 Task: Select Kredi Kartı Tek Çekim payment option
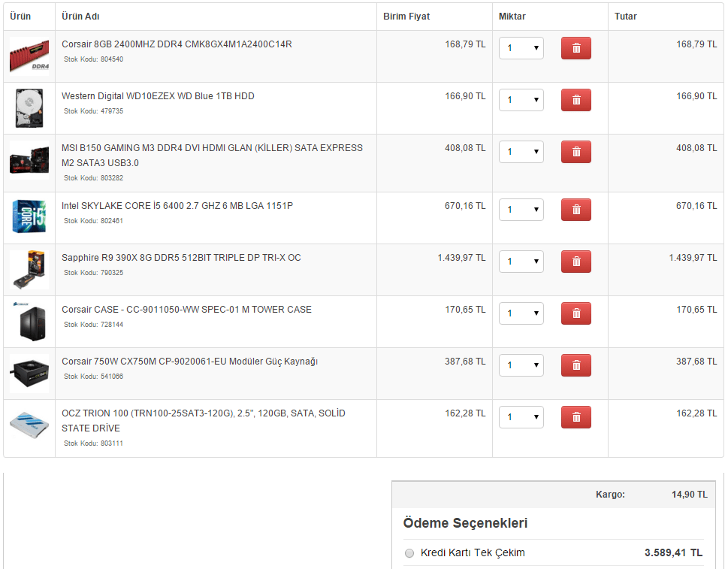[409, 553]
